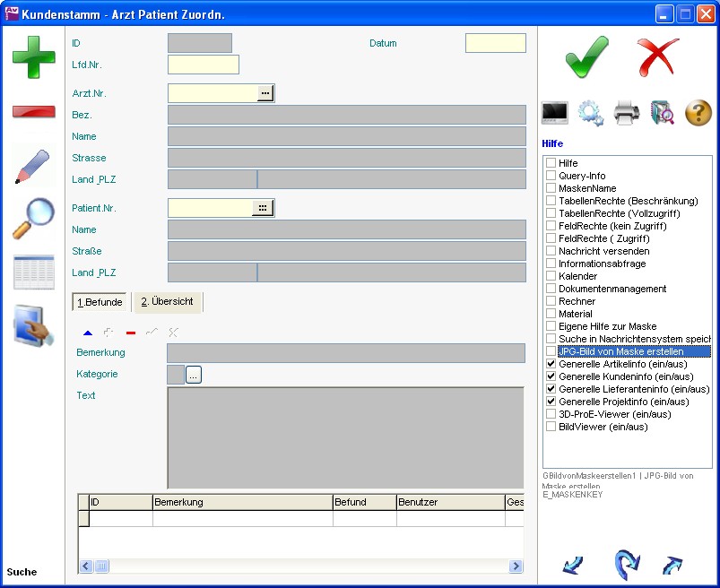Click the red X cancel icon
Viewport: 720px width, 588px height.
(x=659, y=57)
